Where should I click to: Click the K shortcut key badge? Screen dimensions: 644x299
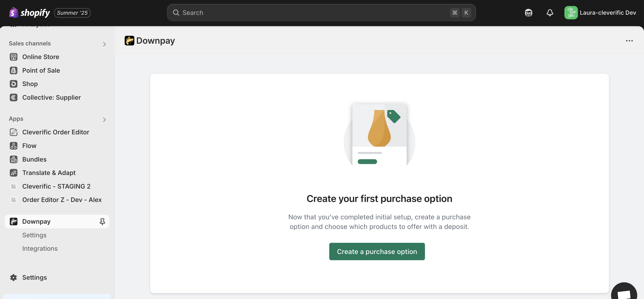point(466,13)
